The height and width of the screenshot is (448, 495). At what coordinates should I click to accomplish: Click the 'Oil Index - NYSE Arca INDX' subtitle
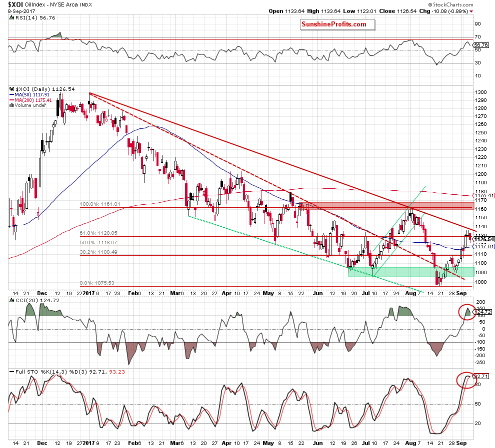point(58,4)
